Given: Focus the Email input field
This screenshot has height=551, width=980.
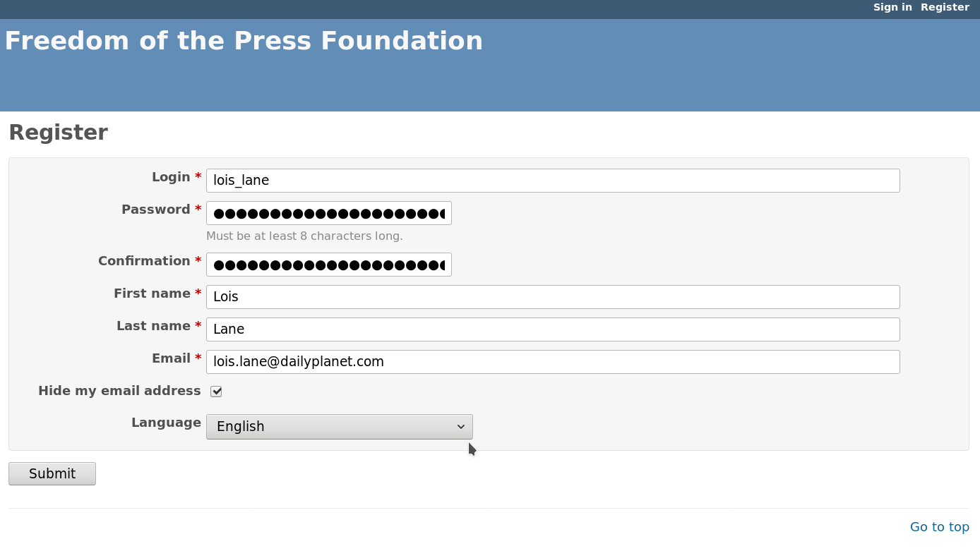Looking at the screenshot, I should point(553,362).
